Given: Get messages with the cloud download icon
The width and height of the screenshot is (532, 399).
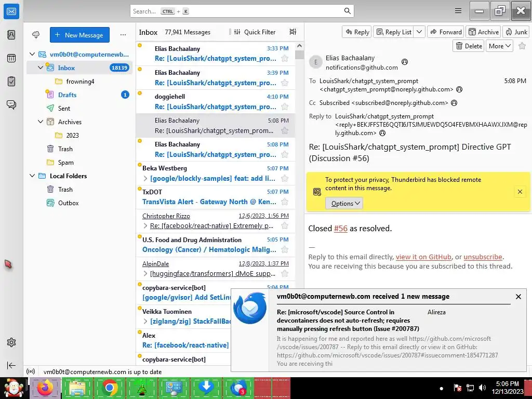Looking at the screenshot, I should (x=36, y=35).
